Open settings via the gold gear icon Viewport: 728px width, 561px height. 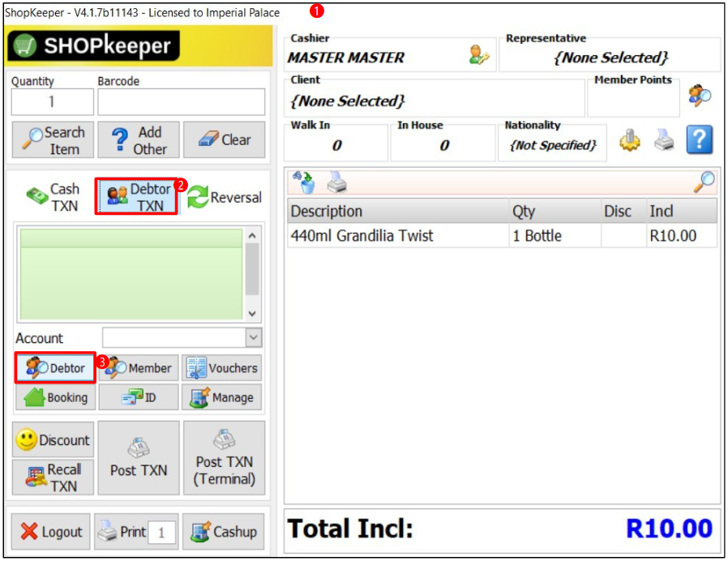(630, 139)
